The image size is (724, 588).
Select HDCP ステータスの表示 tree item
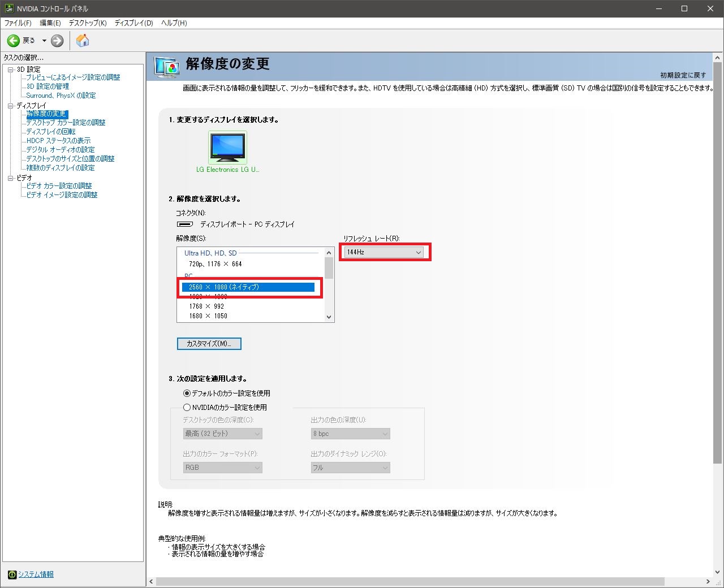point(58,141)
